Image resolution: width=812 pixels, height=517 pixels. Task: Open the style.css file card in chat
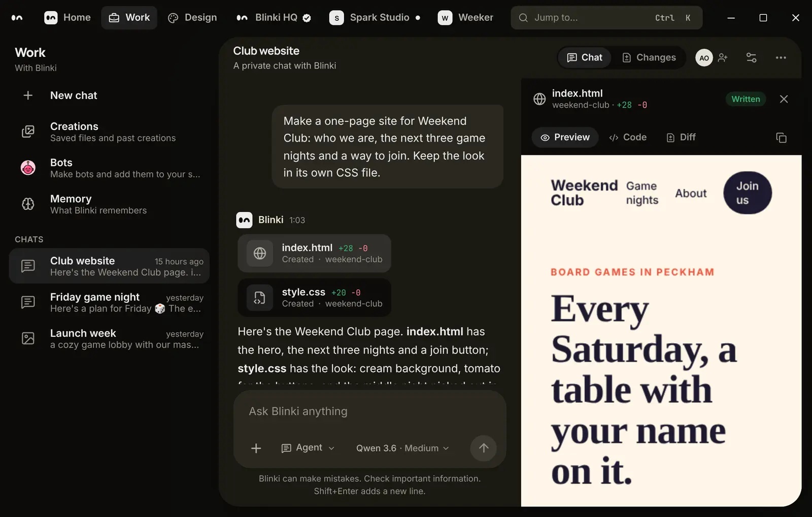tap(314, 298)
